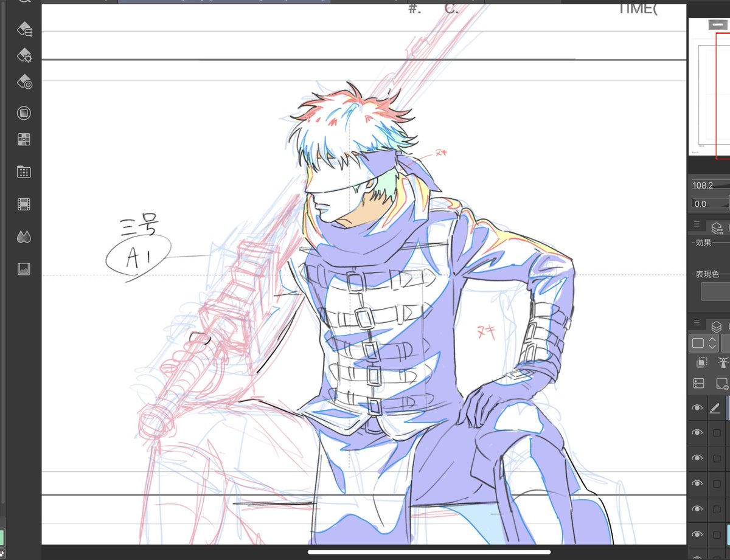Open the Color Set grid palette icon
730x560 pixels.
point(24,140)
